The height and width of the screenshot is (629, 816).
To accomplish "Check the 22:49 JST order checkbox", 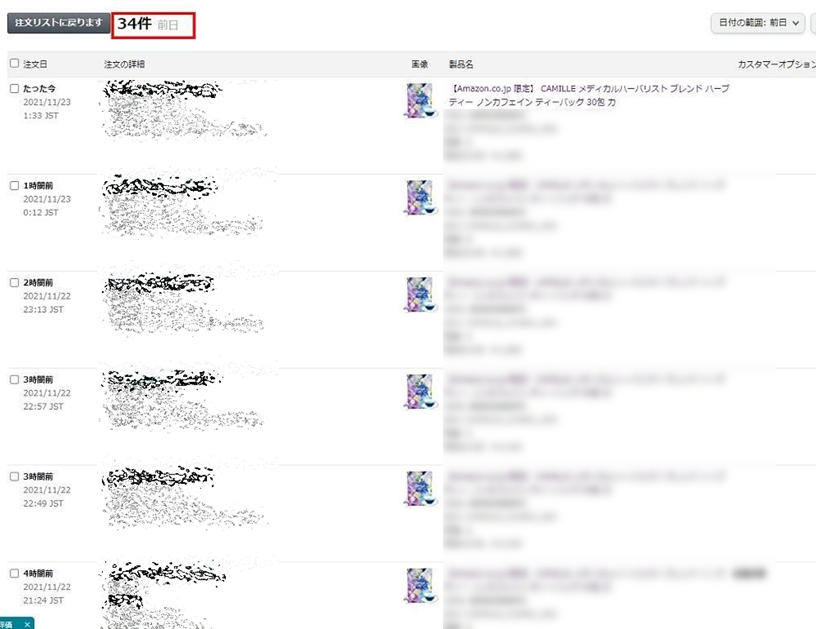I will tap(15, 476).
